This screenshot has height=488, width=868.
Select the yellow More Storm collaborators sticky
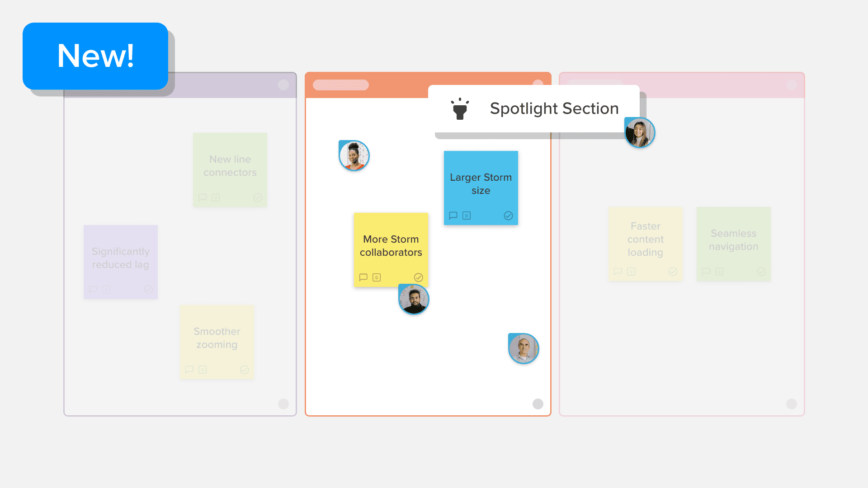pos(391,250)
